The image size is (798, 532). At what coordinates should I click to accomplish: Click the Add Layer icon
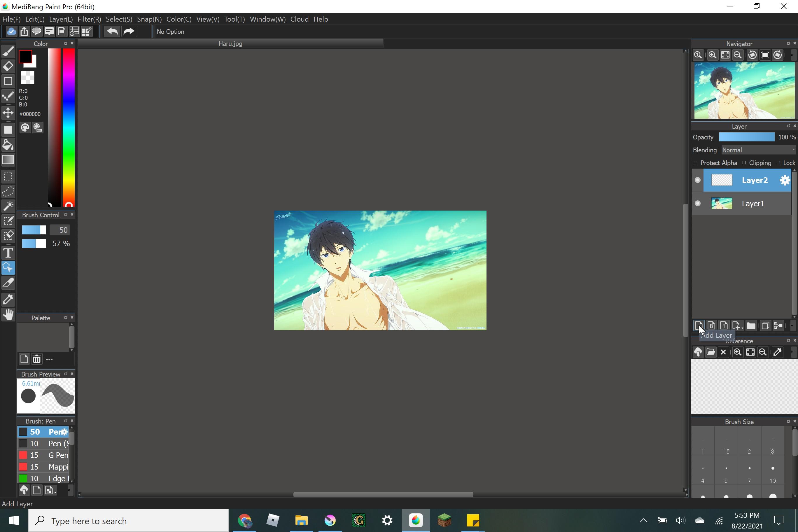coord(698,326)
